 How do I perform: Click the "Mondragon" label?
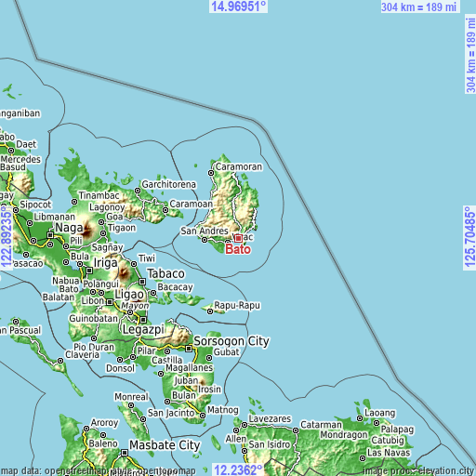pyautogui.click(x=344, y=435)
